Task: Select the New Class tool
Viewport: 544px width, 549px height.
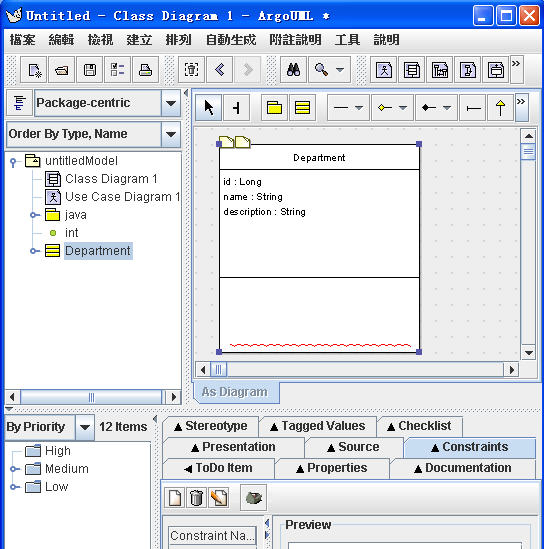Action: coord(302,107)
